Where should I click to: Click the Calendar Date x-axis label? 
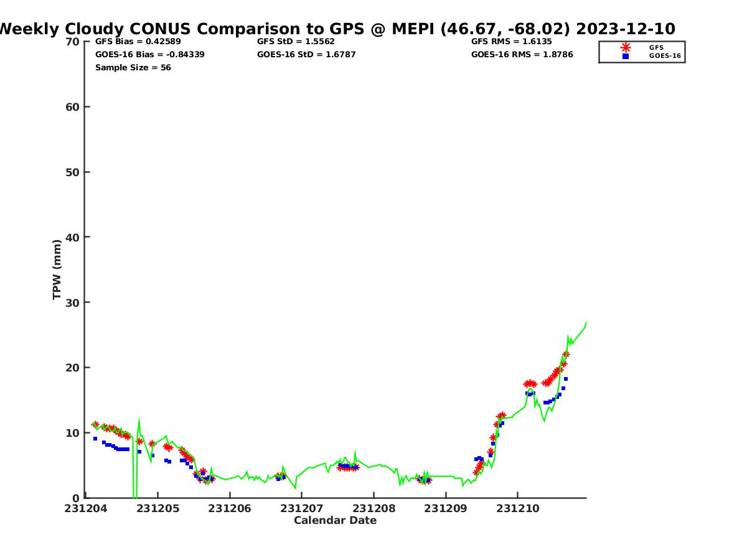click(x=335, y=521)
